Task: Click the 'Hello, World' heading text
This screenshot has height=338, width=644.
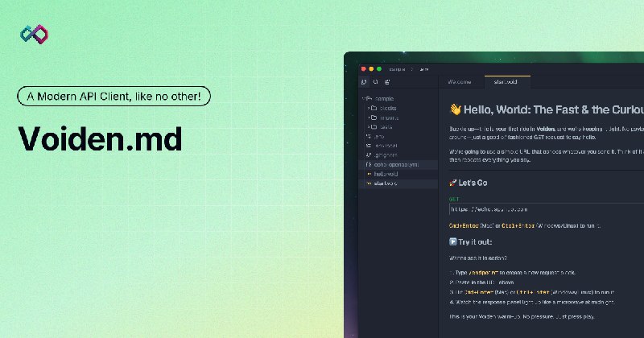Action: (554, 109)
